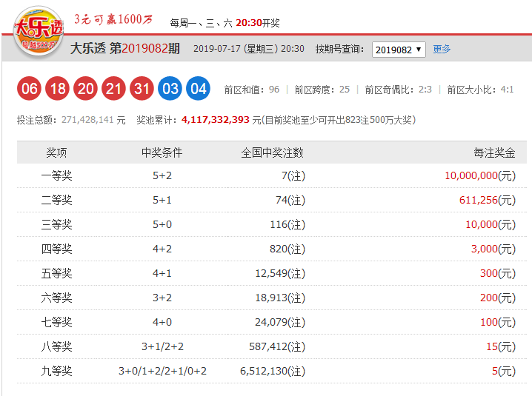Click the 前区跨度 25 value
532x396 pixels.
click(345, 90)
